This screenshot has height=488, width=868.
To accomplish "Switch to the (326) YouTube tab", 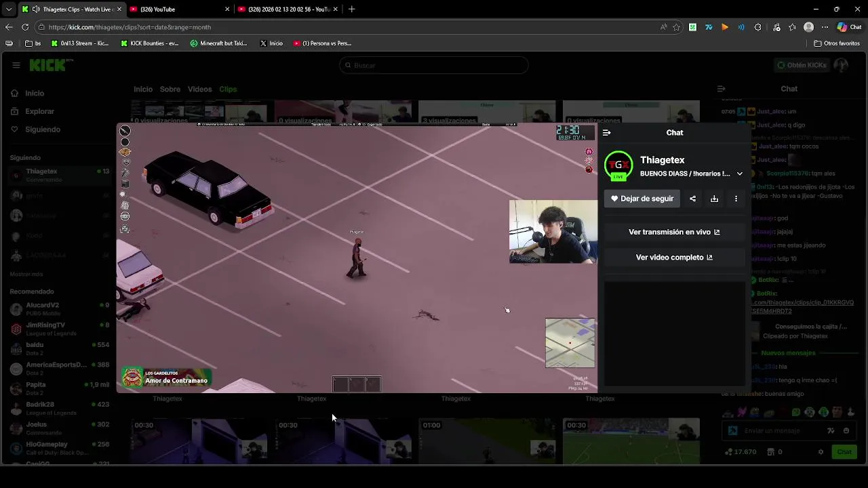I will point(180,9).
